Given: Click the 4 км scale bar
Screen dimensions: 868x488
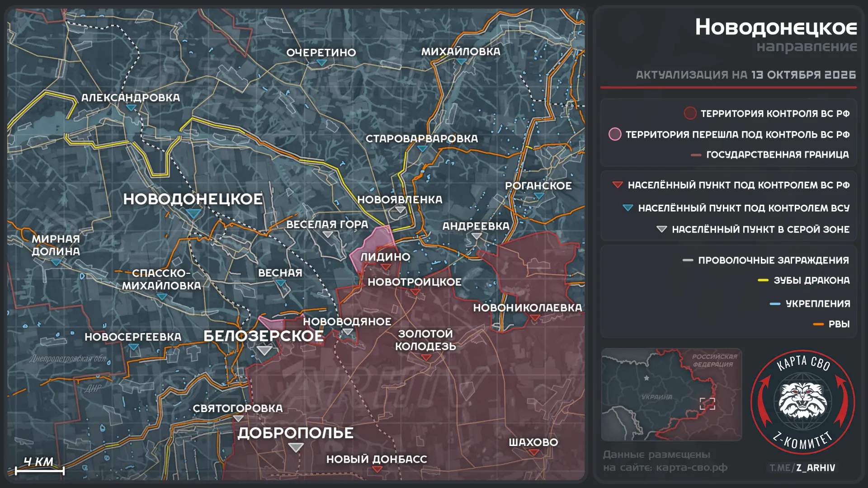Looking at the screenshot, I should (x=40, y=471).
